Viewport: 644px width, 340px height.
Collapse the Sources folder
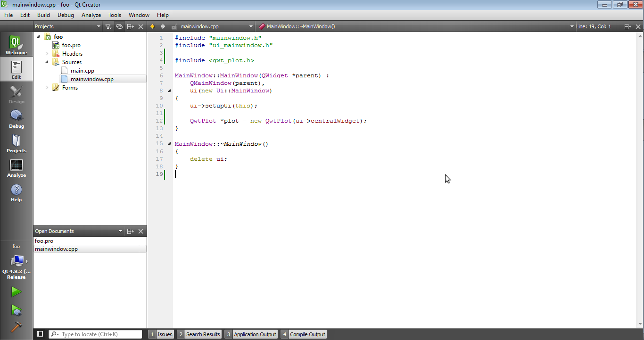tap(47, 62)
